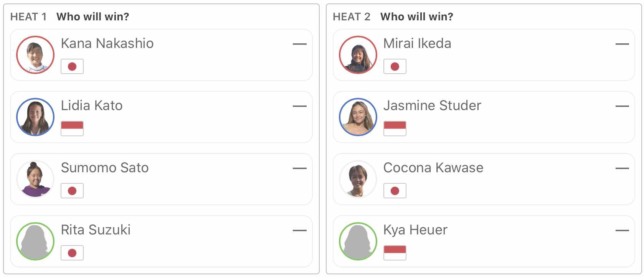644x277 pixels.
Task: Click the dash beside Mirai Ikeda
Action: 622,44
